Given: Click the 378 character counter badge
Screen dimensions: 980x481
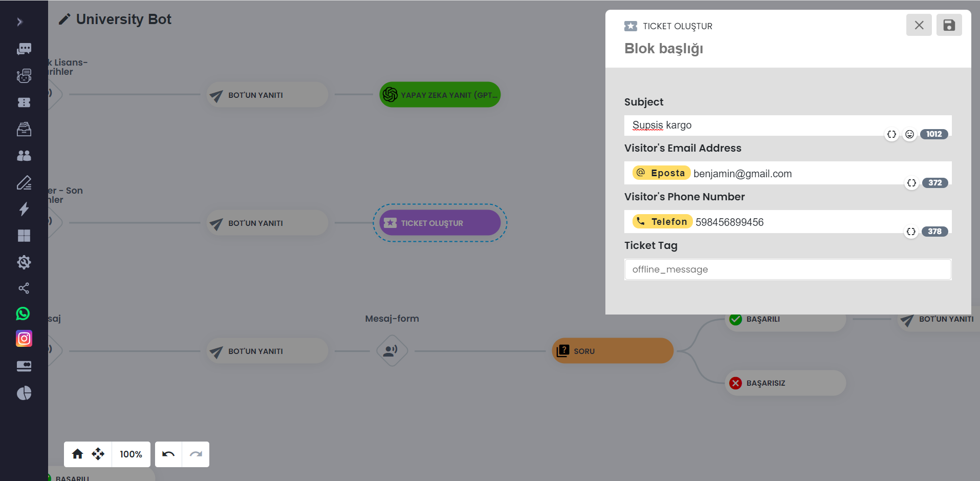Looking at the screenshot, I should click(x=935, y=232).
